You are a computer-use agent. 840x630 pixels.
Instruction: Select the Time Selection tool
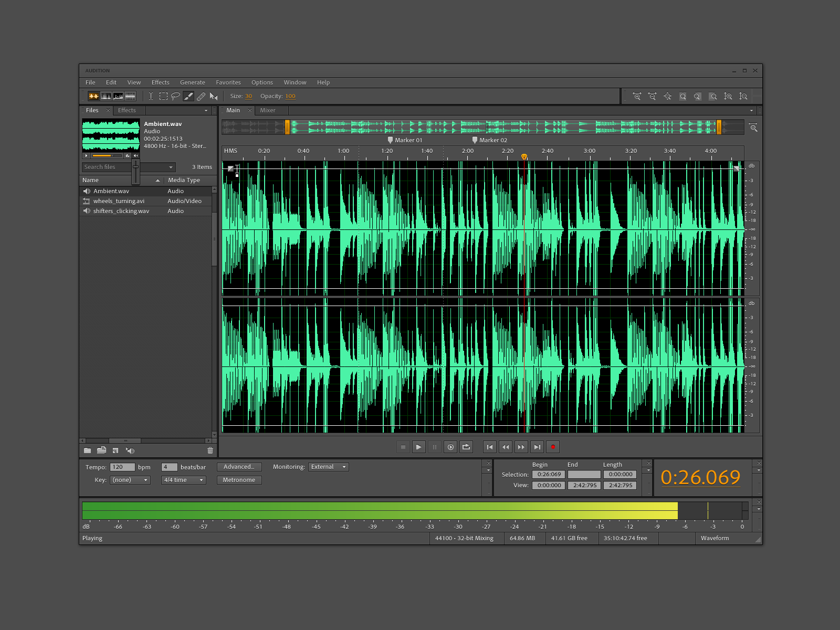151,96
